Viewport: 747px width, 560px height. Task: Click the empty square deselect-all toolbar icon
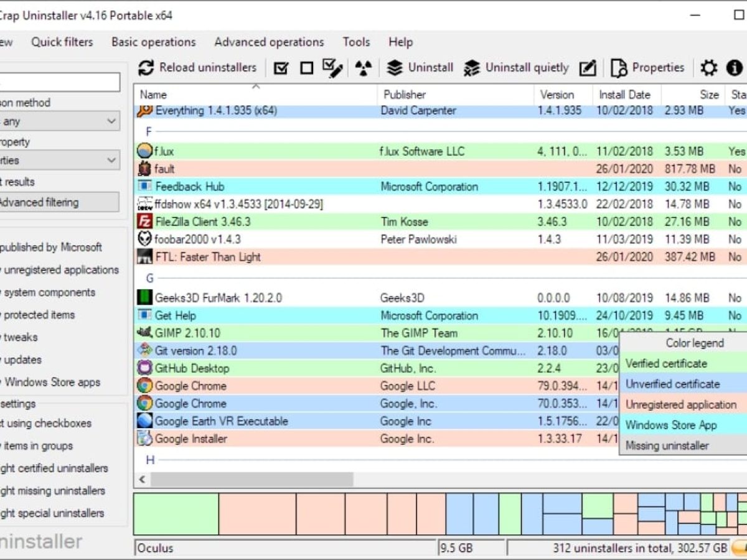click(x=306, y=68)
